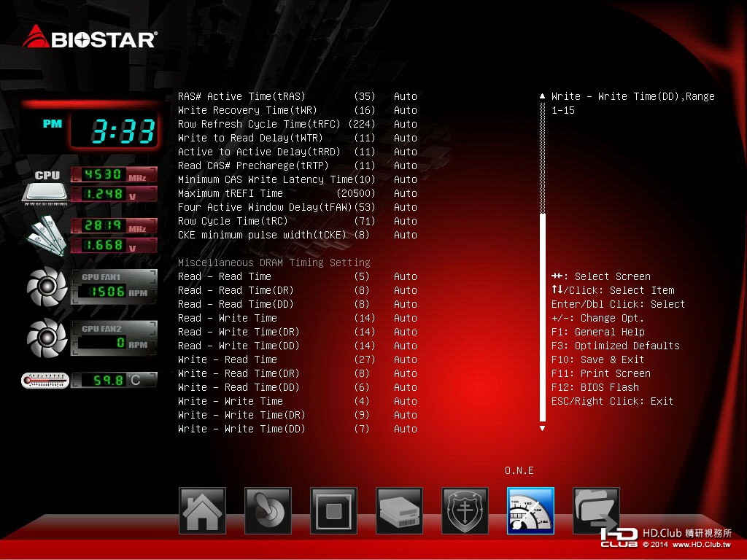747x560 pixels.
Task: Open Auto option for Active to Active Delay(tRRD)
Action: point(406,152)
